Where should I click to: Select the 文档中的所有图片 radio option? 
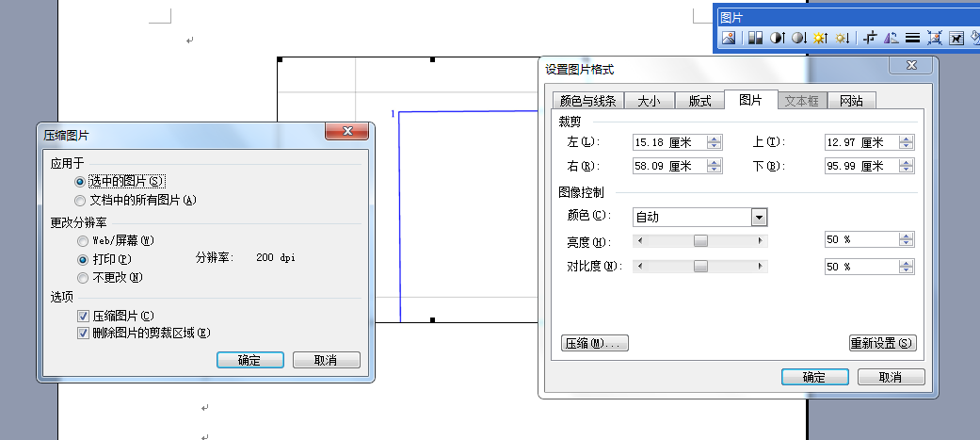79,201
